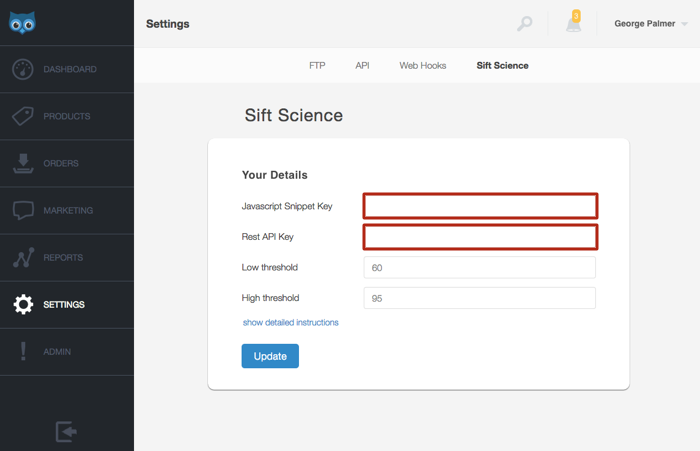The height and width of the screenshot is (451, 700).
Task: Open the notifications bell
Action: [574, 23]
